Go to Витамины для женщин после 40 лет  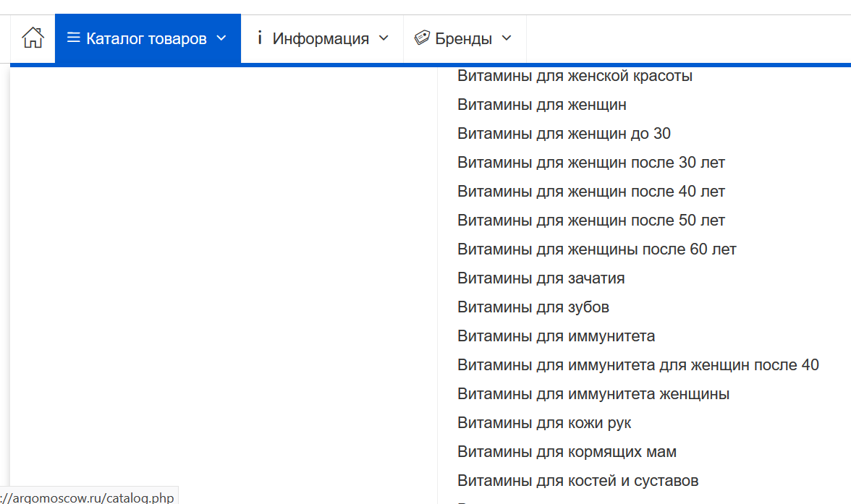point(590,192)
